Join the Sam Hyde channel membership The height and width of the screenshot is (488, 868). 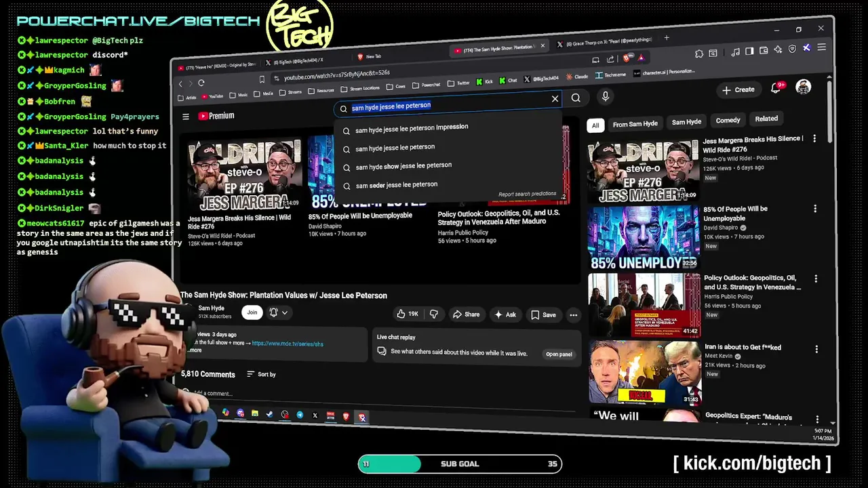click(252, 312)
